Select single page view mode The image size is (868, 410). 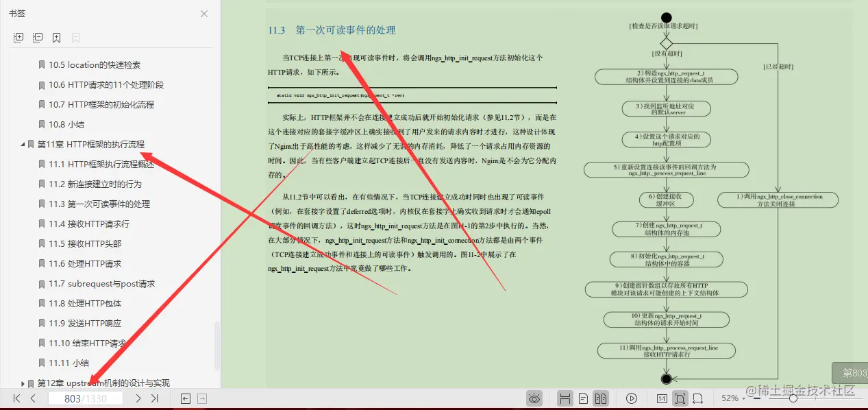(584, 398)
